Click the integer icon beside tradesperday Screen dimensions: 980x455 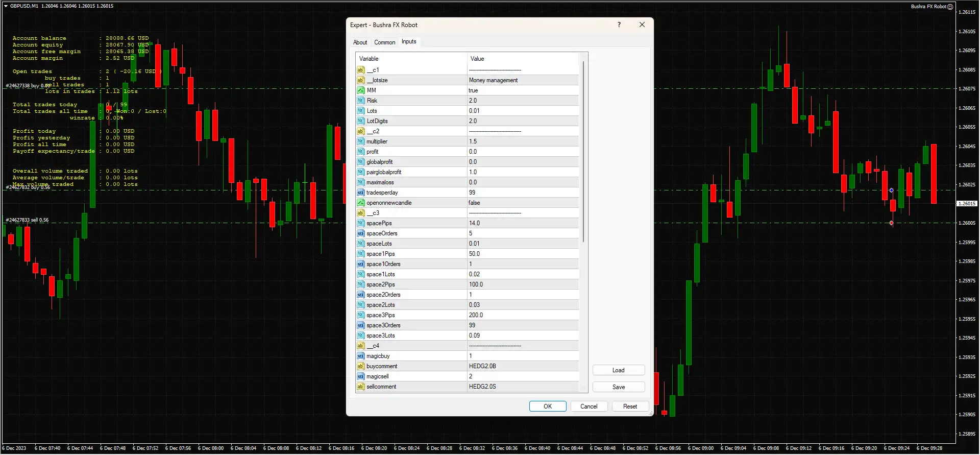(360, 193)
